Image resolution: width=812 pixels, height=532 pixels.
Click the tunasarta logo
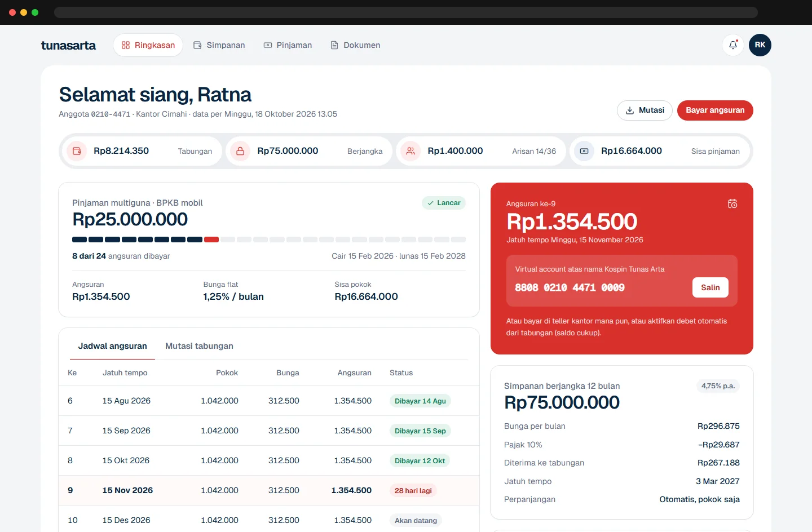click(68, 45)
